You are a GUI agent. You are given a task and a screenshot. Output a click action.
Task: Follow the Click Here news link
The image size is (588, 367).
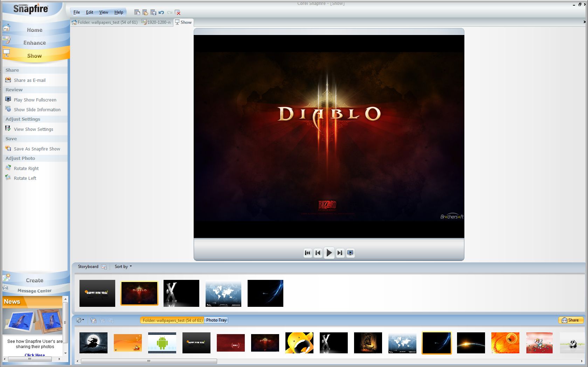click(x=35, y=355)
